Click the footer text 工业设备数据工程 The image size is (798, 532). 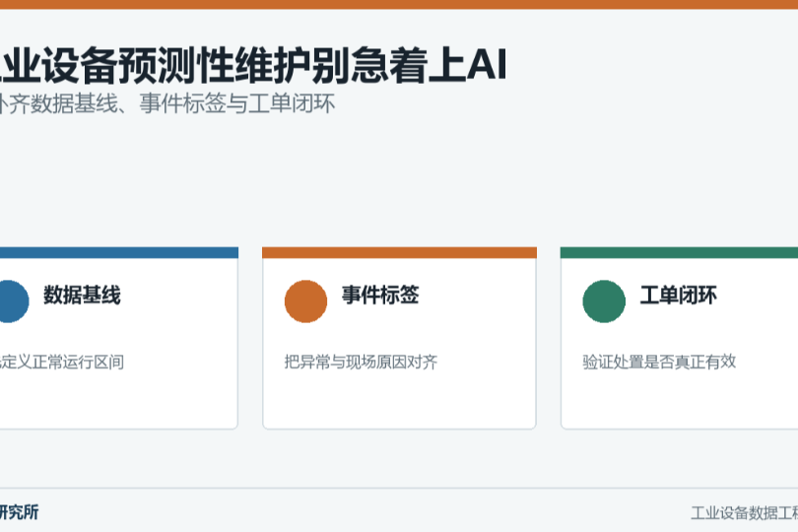click(x=744, y=512)
